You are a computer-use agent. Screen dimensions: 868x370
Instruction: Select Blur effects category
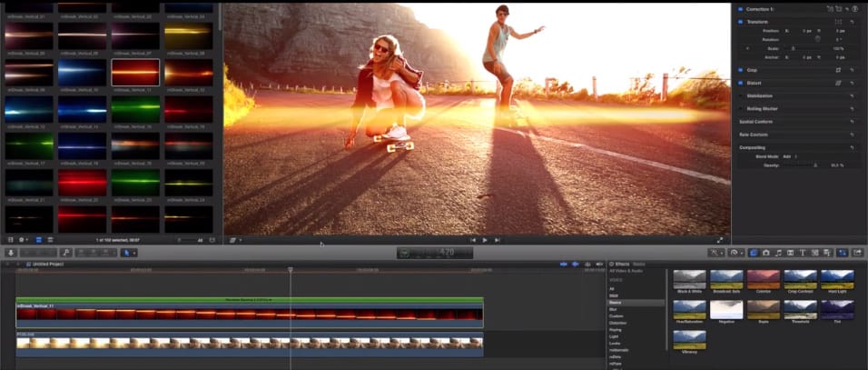pos(612,310)
